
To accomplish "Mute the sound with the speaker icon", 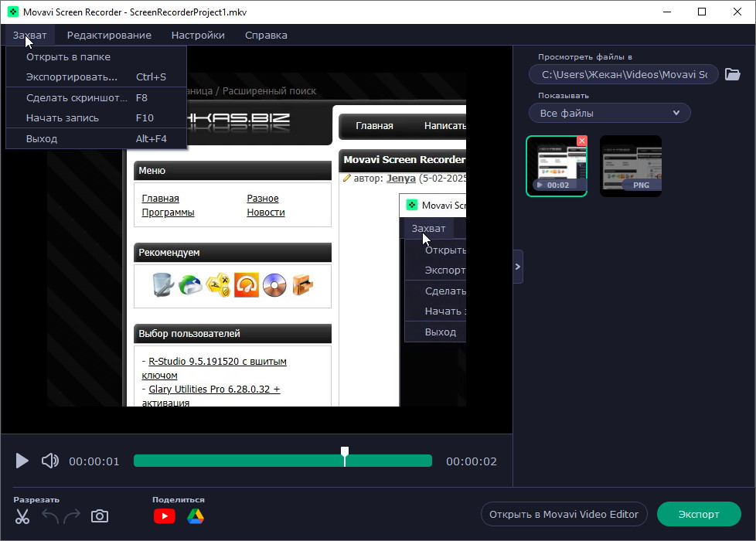I will (x=50, y=461).
